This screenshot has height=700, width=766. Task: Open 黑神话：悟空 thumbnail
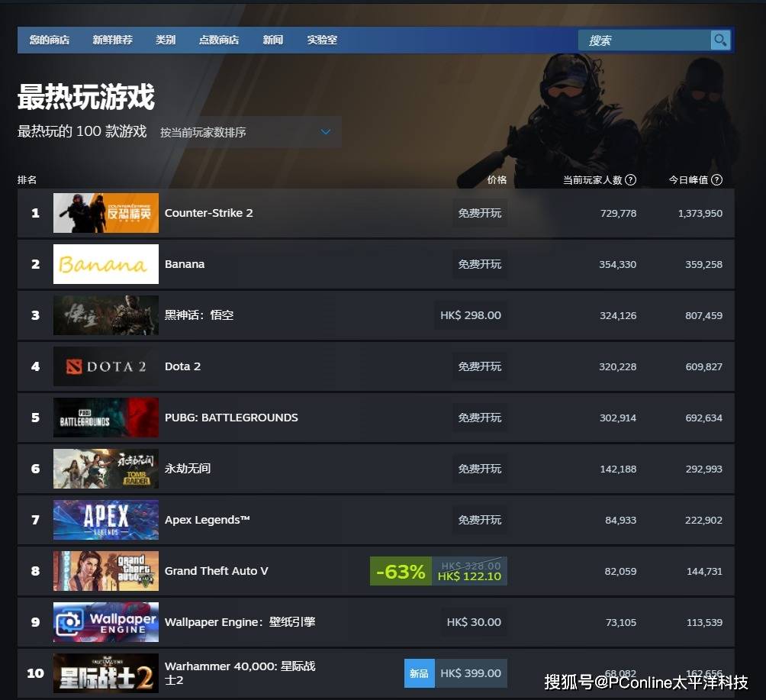(106, 315)
